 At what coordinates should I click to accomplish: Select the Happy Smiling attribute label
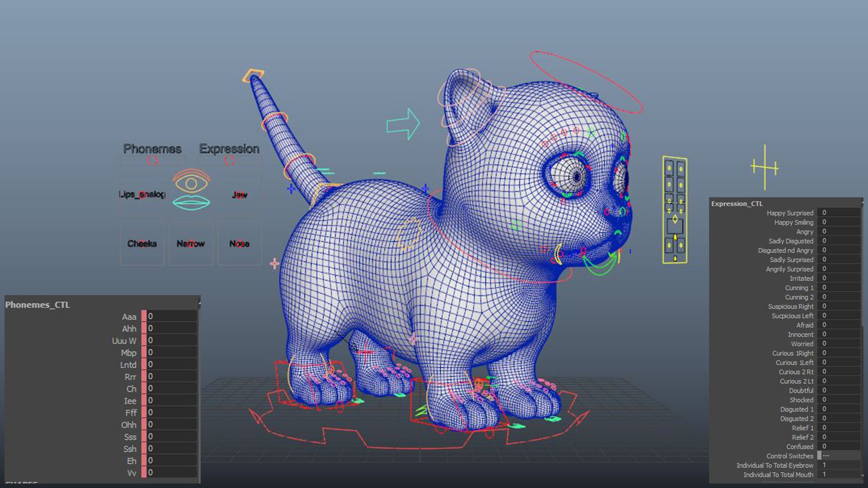tap(793, 222)
